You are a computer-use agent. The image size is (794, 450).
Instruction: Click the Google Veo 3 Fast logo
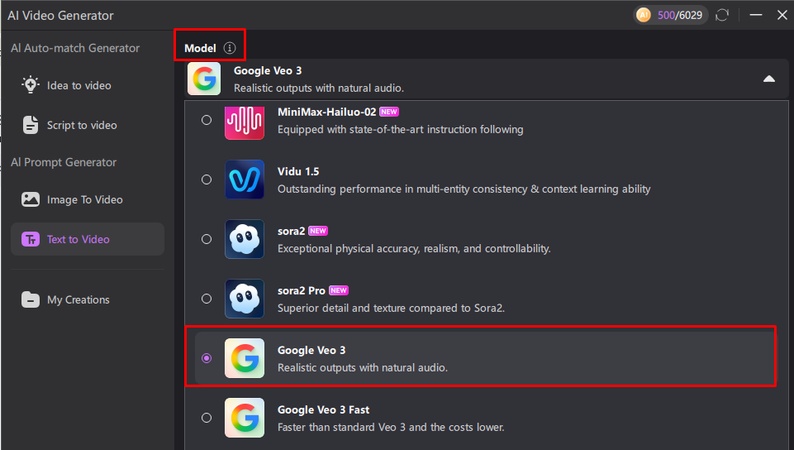point(244,417)
